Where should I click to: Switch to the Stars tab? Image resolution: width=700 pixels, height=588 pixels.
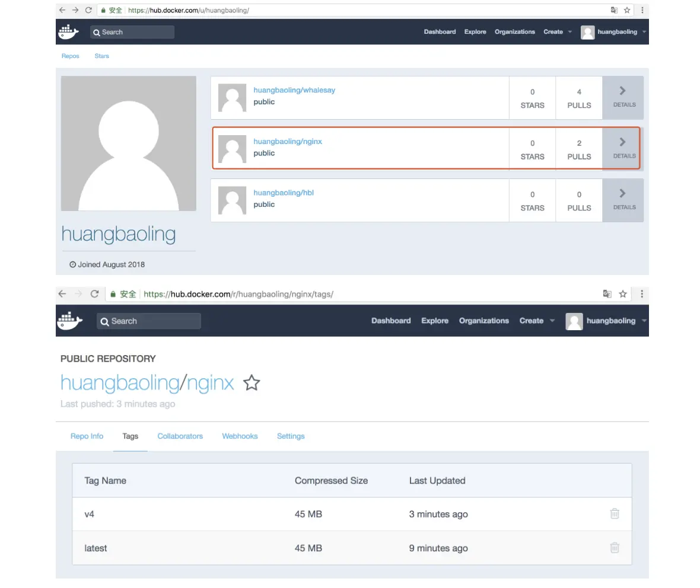(x=102, y=56)
